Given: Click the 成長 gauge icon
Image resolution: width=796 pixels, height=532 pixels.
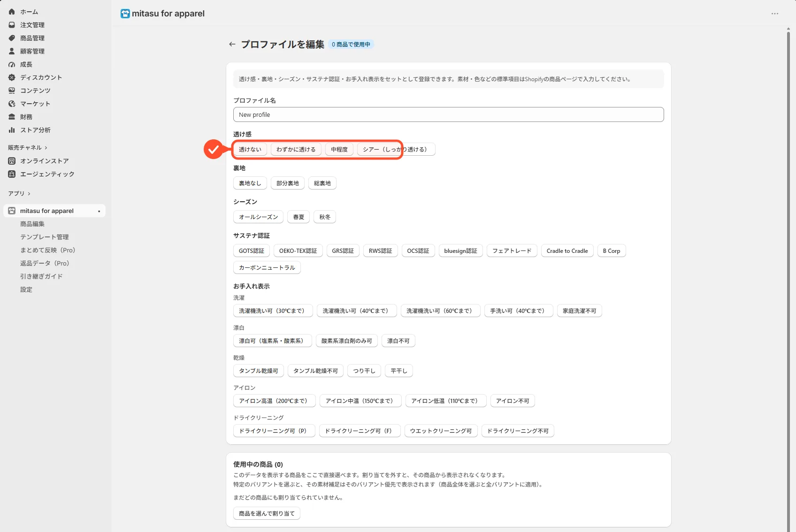Looking at the screenshot, I should 12,64.
